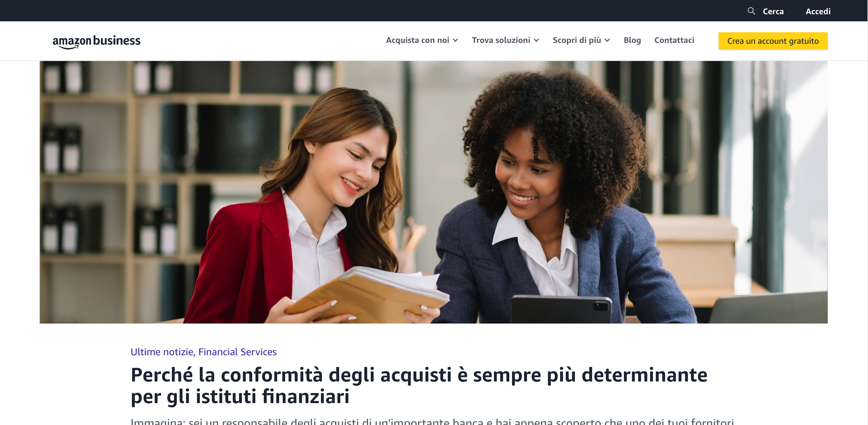The width and height of the screenshot is (868, 425).
Task: Open the Financial Services category link
Action: click(x=238, y=352)
